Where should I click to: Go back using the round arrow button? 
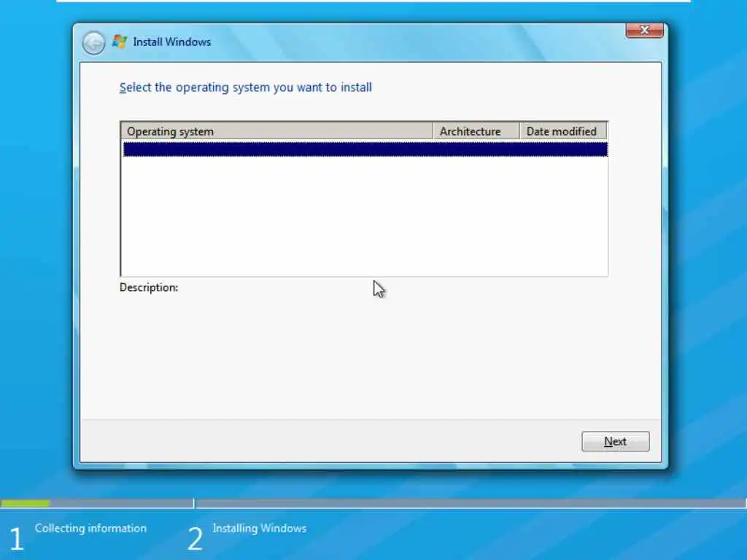pos(93,43)
